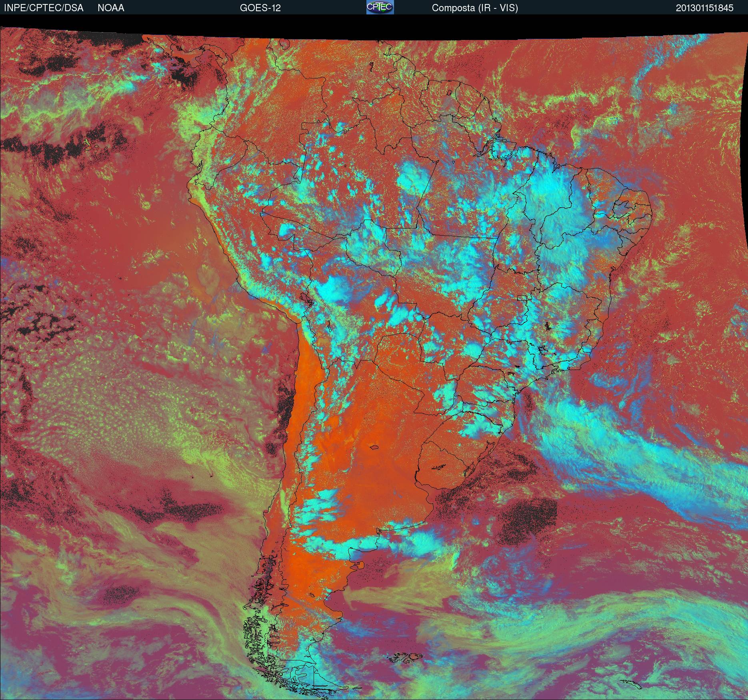
Task: Select the INPE/CPTEC/DSA header text
Action: (x=44, y=8)
